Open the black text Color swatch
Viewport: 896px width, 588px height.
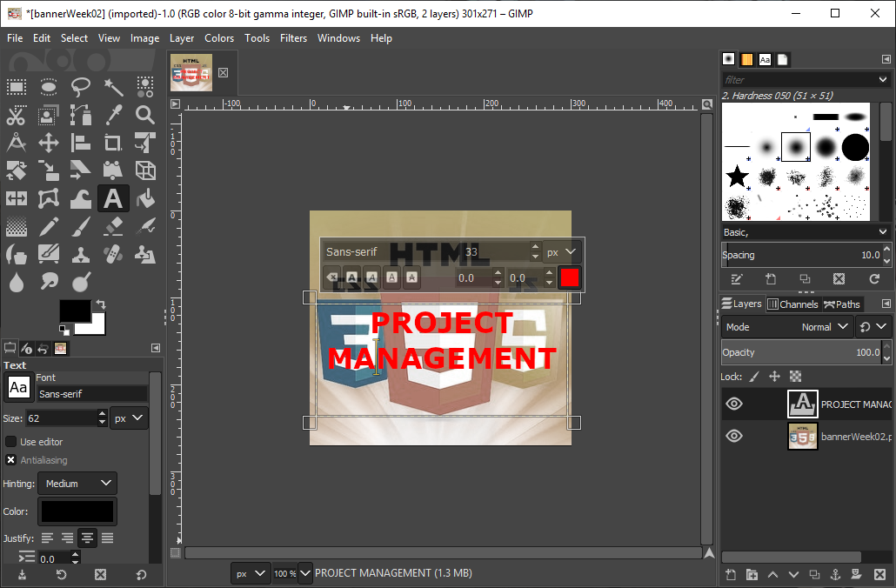(x=77, y=511)
